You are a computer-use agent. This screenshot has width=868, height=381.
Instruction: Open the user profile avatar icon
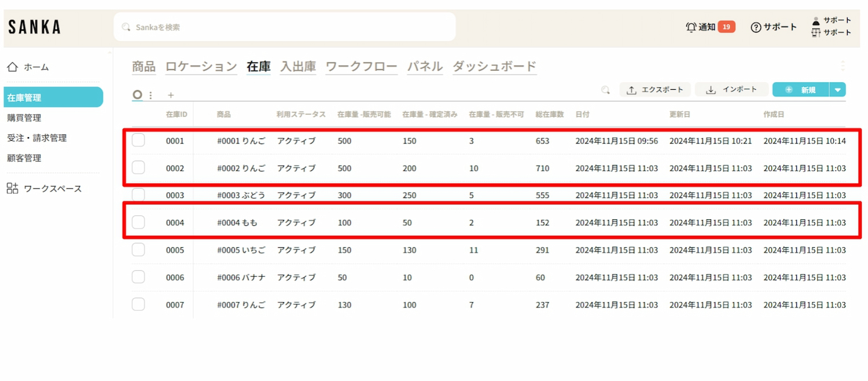pos(816,21)
